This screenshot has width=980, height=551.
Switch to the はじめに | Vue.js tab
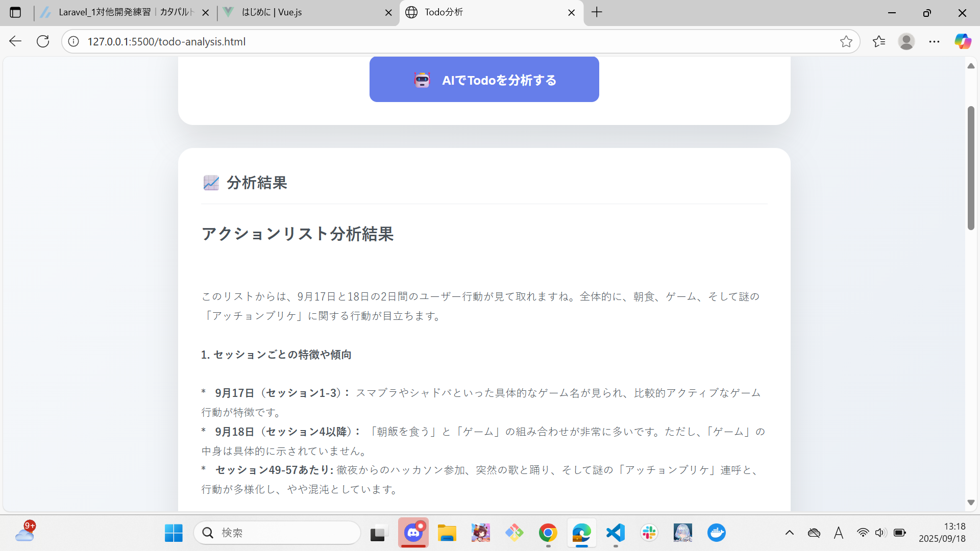click(x=301, y=12)
